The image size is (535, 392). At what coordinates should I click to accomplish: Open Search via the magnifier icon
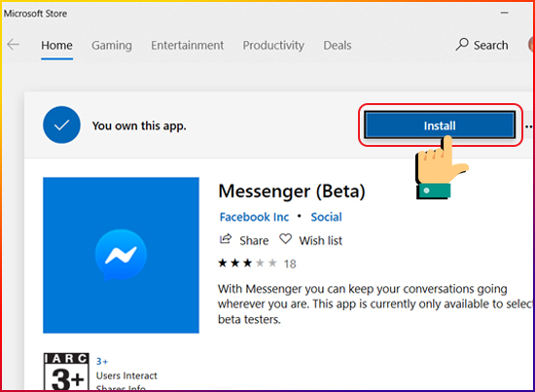462,45
